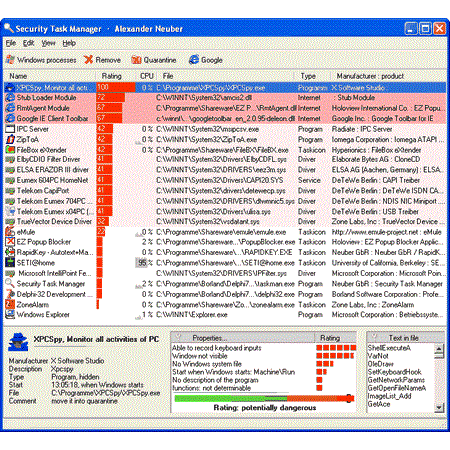Click the 95 % CPU value for SETI@home

pos(145,263)
